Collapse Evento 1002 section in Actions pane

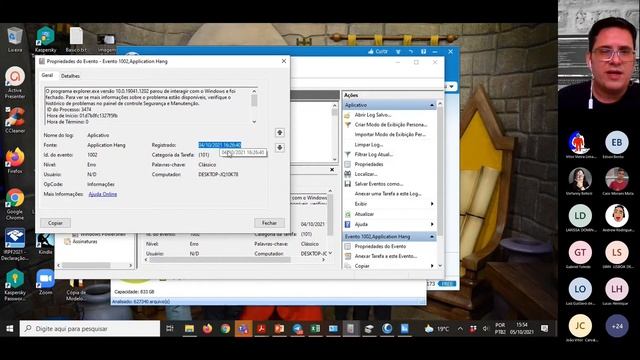point(432,237)
